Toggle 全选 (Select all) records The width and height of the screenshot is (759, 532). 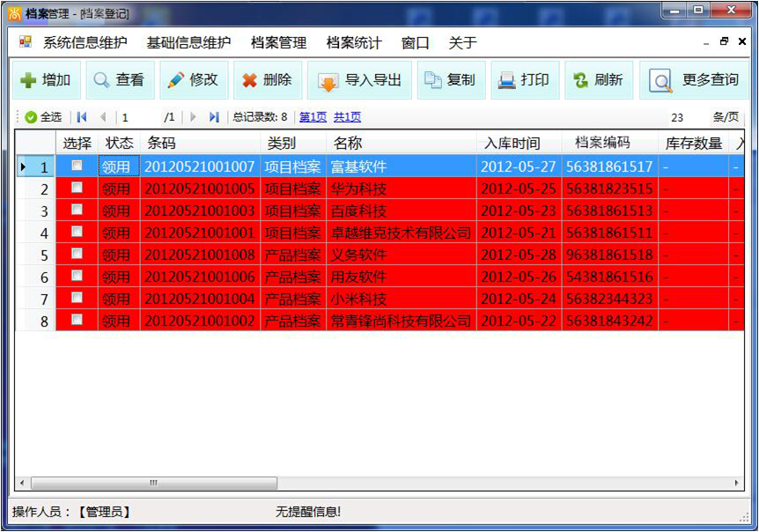click(42, 117)
